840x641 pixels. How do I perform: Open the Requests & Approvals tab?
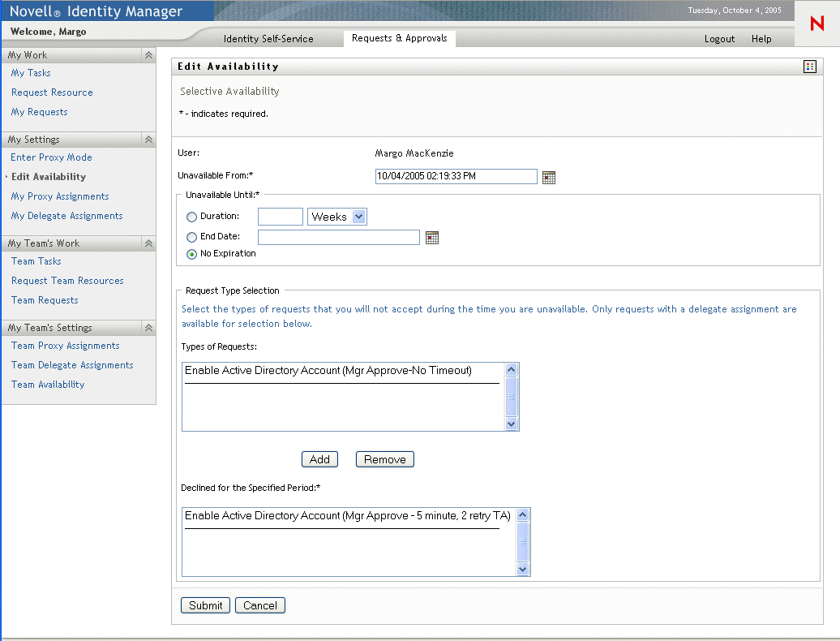pyautogui.click(x=399, y=38)
